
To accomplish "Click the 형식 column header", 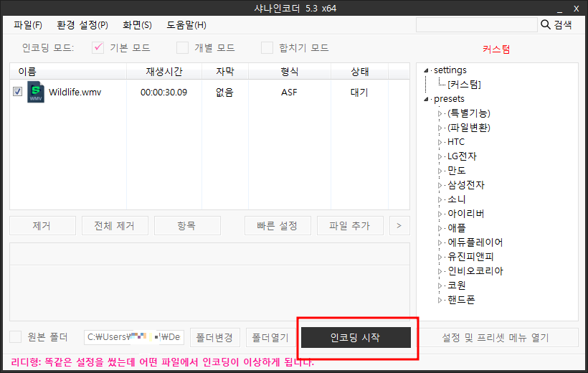I will tap(290, 71).
